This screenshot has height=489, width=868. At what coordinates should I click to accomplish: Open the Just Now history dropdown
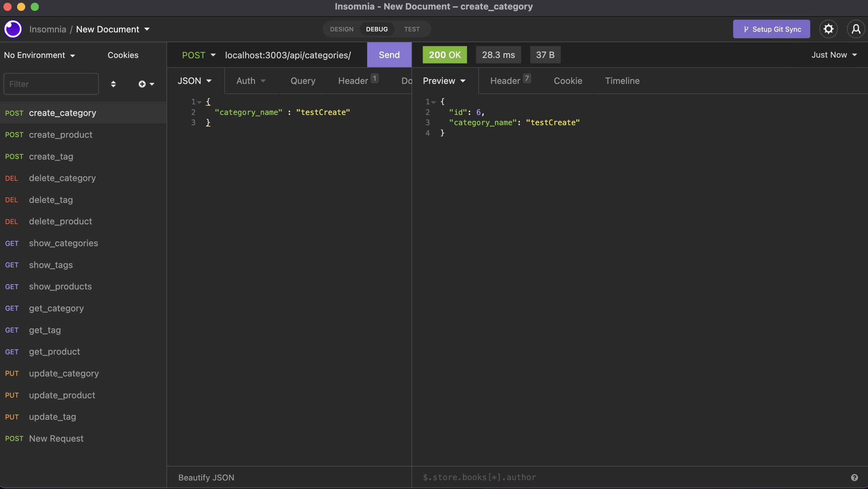834,55
